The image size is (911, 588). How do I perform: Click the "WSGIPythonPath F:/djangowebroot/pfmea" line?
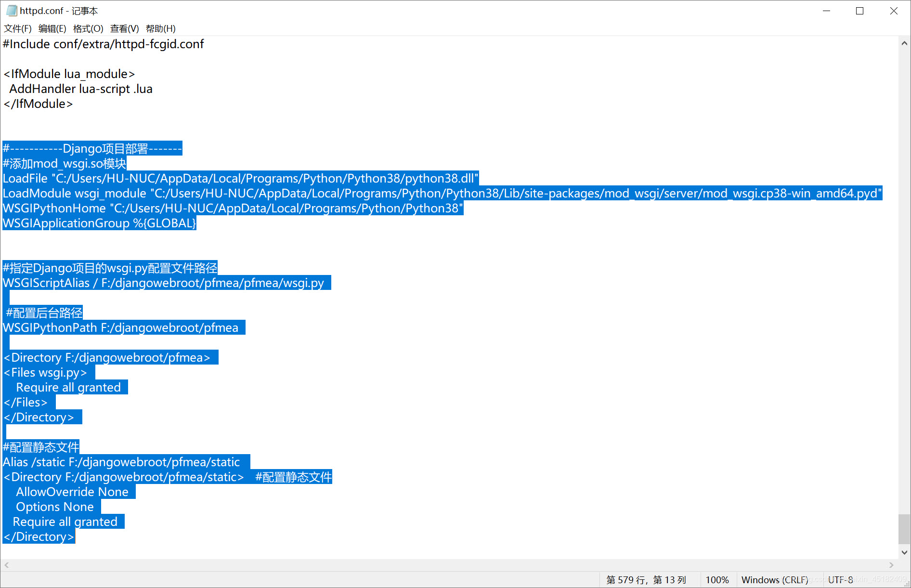point(121,327)
